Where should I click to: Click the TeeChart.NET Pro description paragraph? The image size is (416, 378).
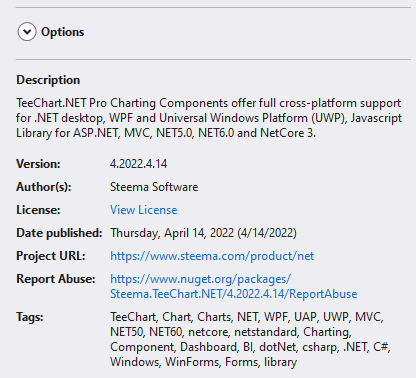209,118
